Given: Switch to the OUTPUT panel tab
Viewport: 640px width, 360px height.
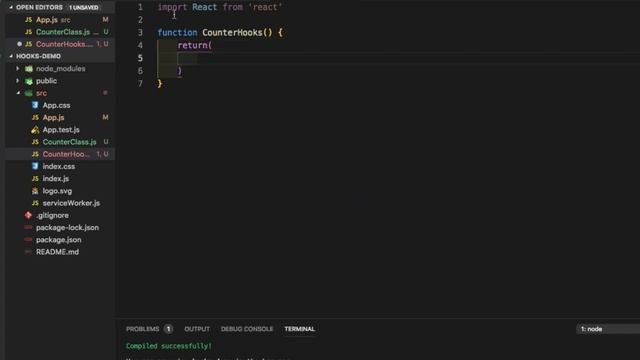Looking at the screenshot, I should coord(197,329).
